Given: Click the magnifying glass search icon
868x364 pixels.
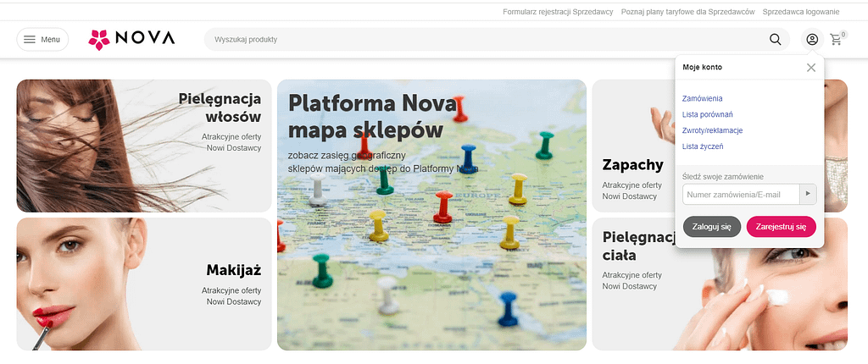Looking at the screenshot, I should point(775,39).
